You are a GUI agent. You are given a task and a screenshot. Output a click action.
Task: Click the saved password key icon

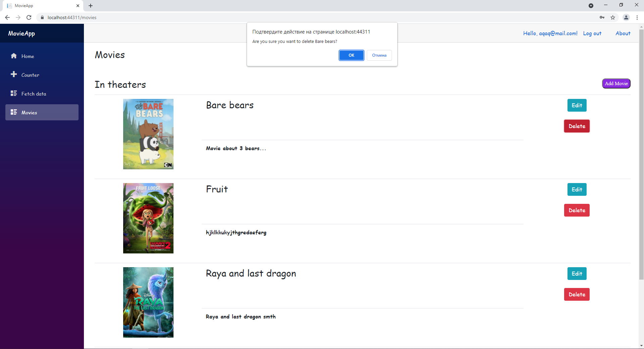[x=602, y=17]
